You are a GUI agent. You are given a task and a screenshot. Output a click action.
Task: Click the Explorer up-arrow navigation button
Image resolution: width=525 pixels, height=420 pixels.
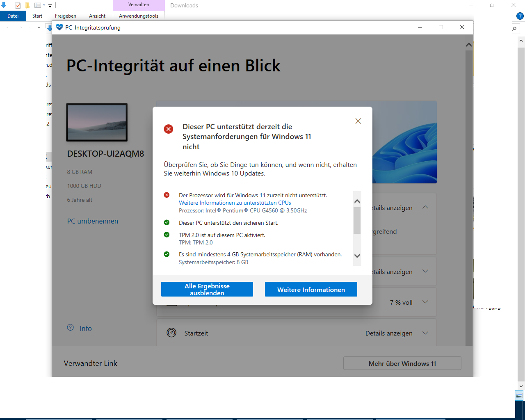click(39, 27)
